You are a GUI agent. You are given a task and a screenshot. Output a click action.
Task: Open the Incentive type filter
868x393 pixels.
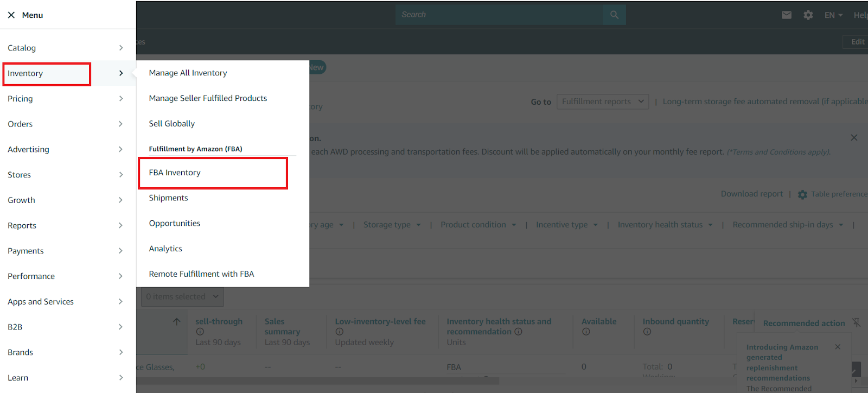pos(566,225)
